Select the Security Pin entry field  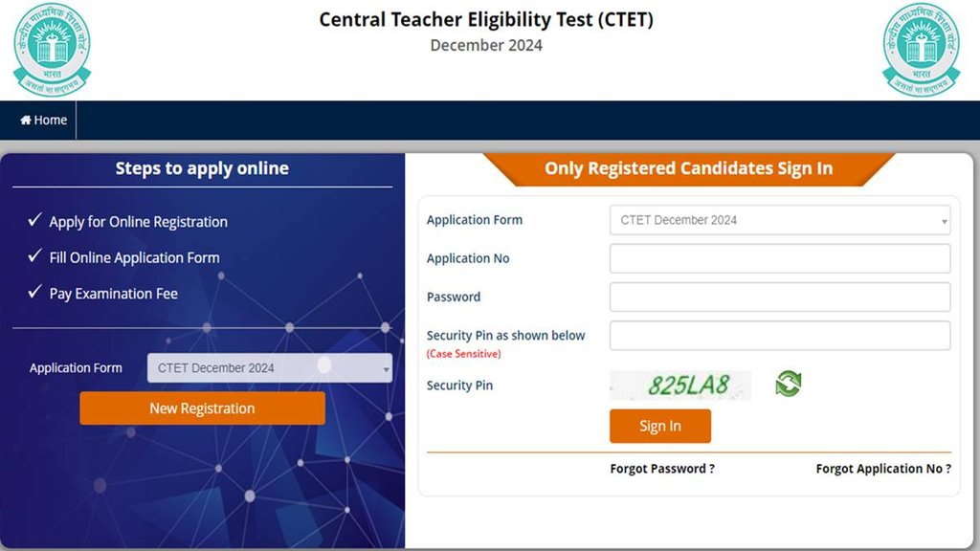[x=780, y=336]
